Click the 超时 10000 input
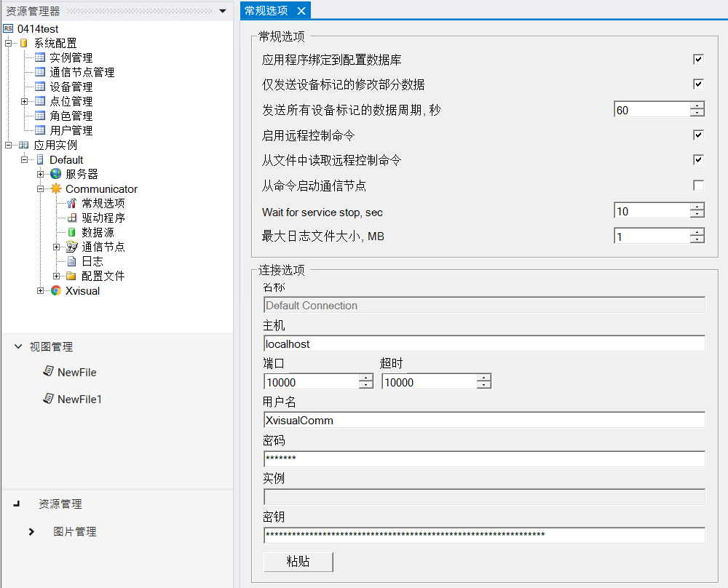The width and height of the screenshot is (728, 588). click(430, 382)
